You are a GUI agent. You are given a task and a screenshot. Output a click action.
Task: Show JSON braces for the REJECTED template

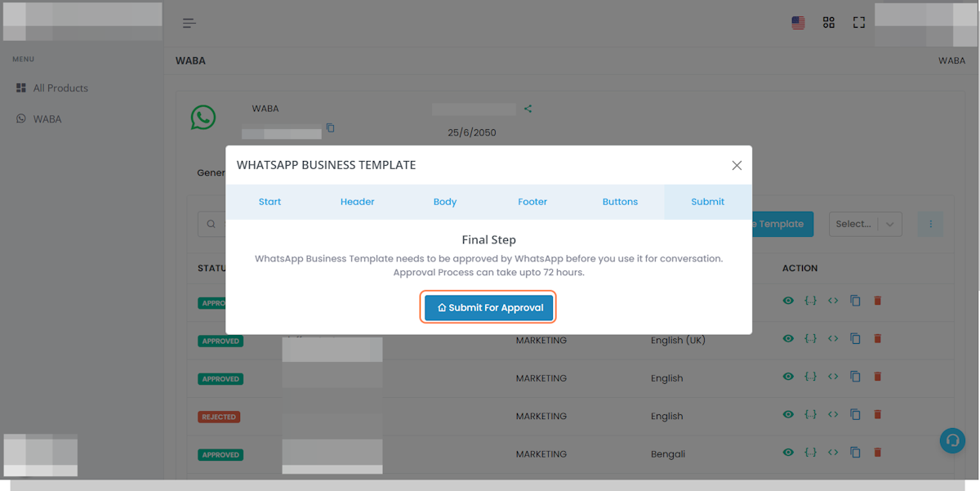(810, 414)
